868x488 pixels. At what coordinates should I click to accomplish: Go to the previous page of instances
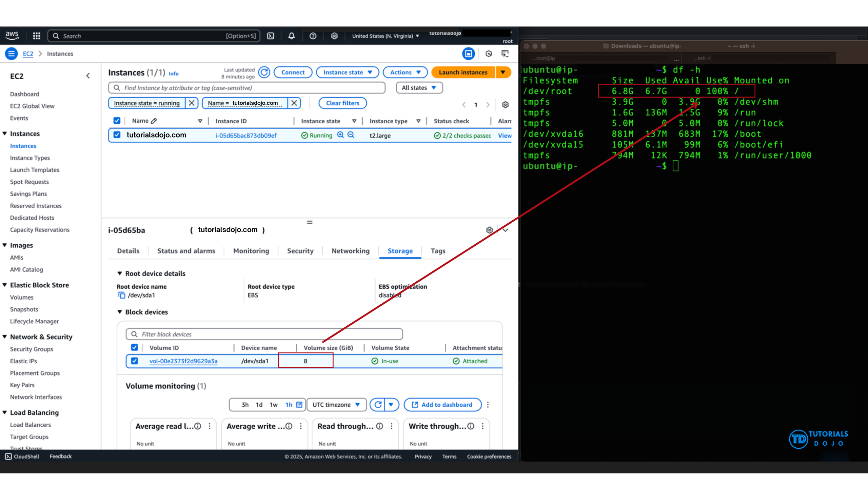[x=464, y=105]
